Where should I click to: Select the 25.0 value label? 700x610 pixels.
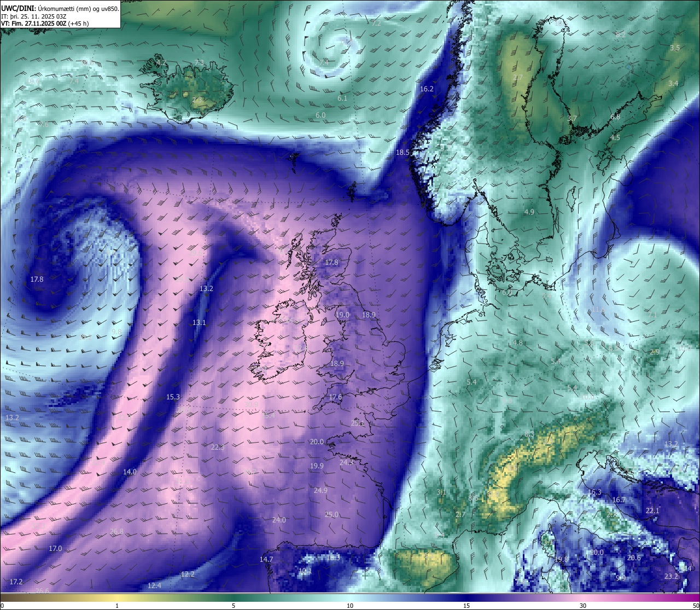coord(331,514)
